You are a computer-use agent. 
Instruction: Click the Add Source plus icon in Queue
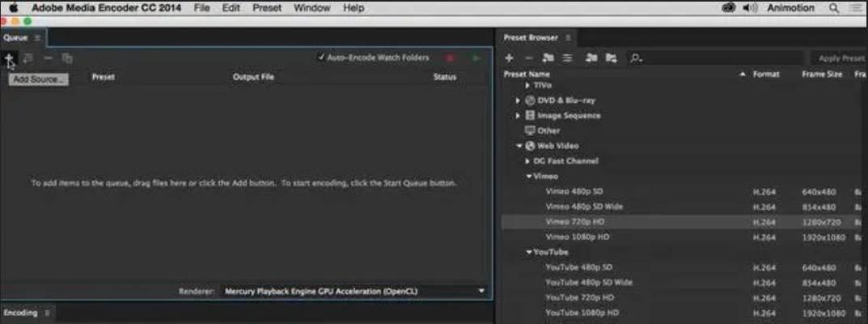[9, 58]
